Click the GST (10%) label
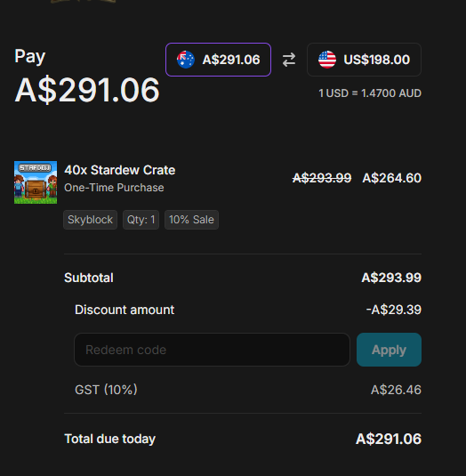 (106, 390)
